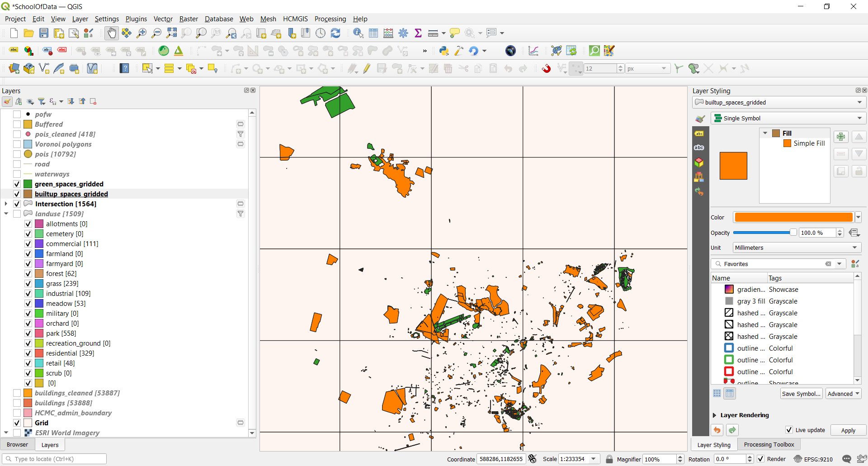Open the Processing menu
The image size is (868, 466).
pos(330,19)
